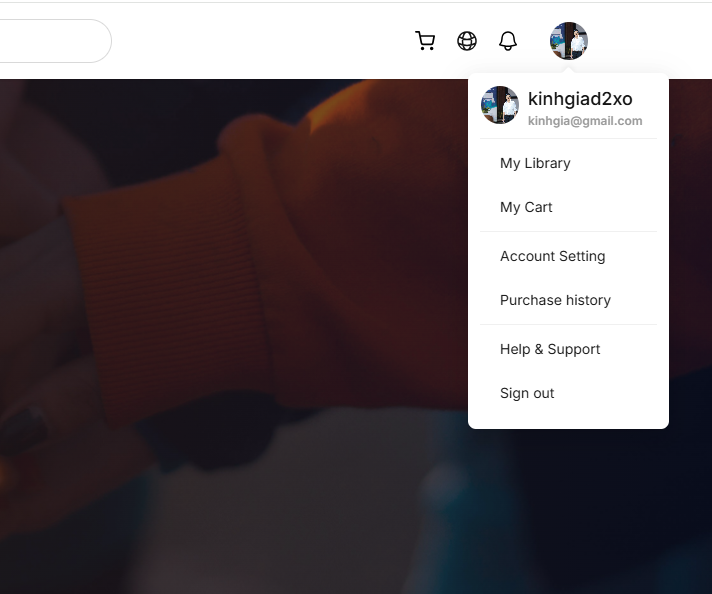Select the kinhgiad2xo username
This screenshot has width=712, height=594.
click(x=580, y=99)
